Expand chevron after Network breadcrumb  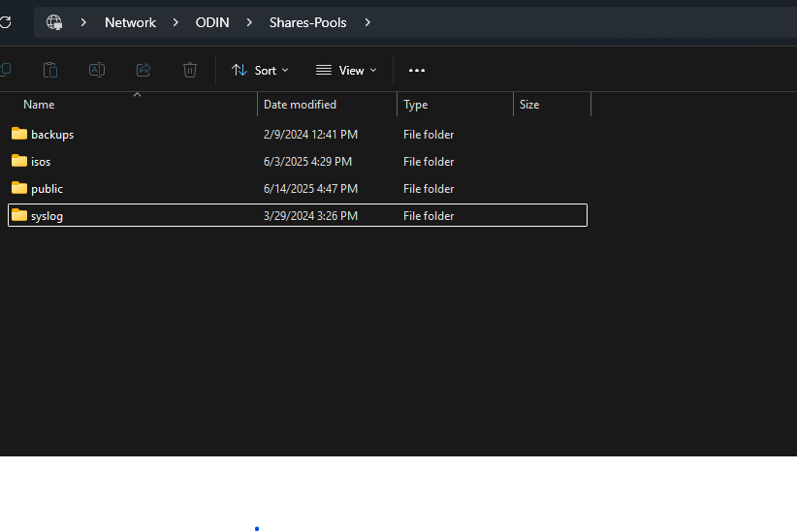(175, 22)
